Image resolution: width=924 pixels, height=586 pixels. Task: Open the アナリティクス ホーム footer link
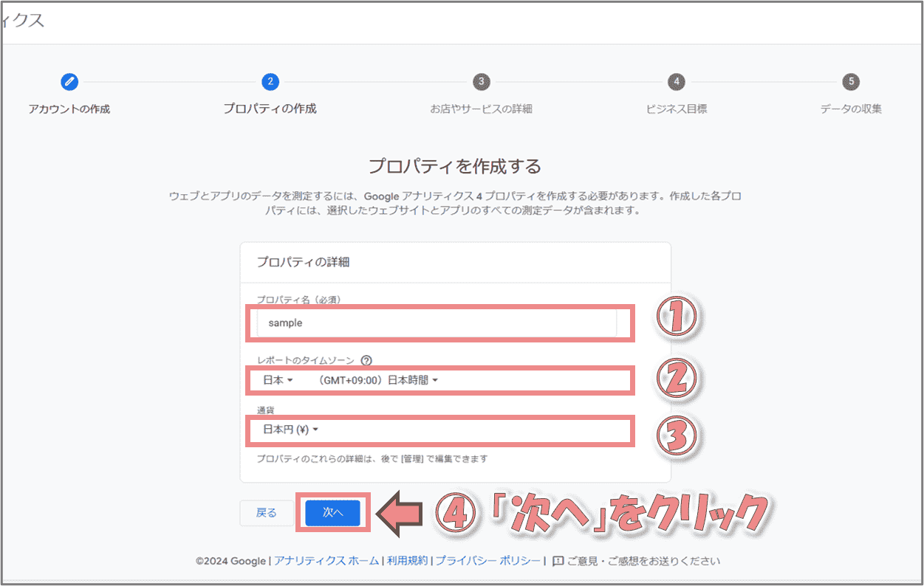326,561
